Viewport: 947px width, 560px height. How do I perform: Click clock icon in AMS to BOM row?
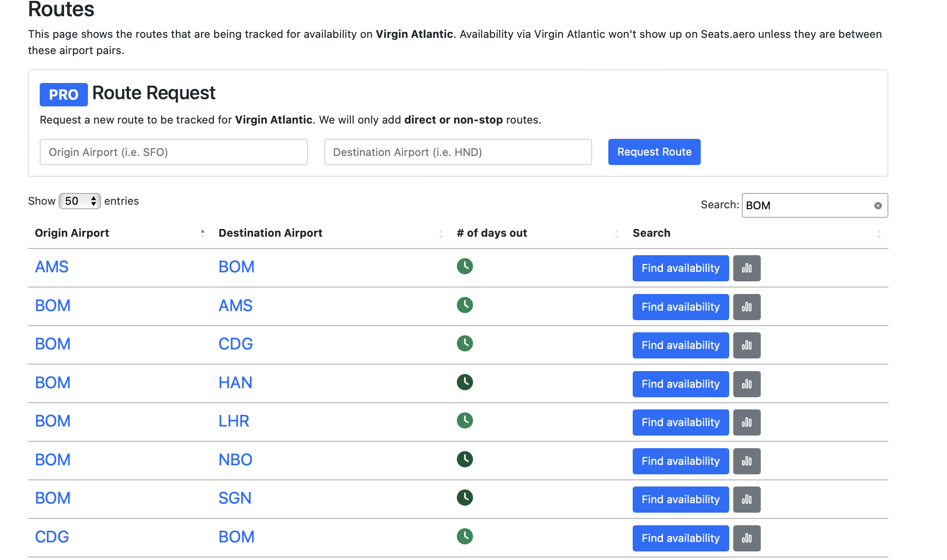pyautogui.click(x=464, y=266)
